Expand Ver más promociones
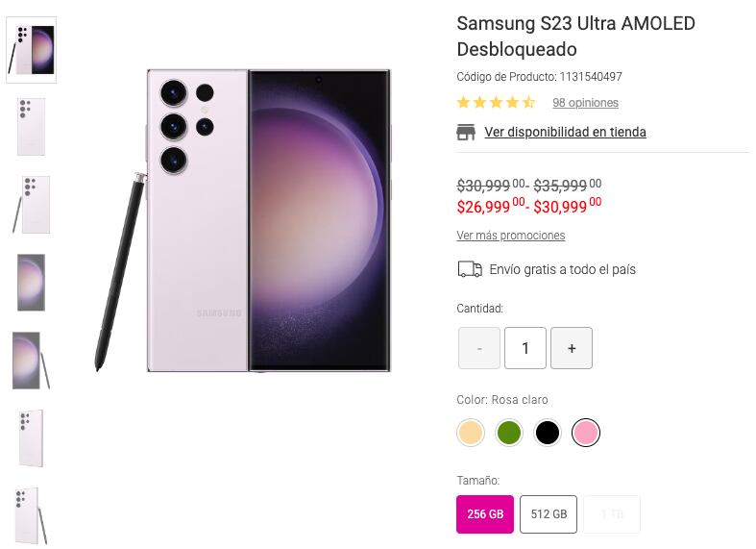Image resolution: width=756 pixels, height=549 pixels. 510,236
